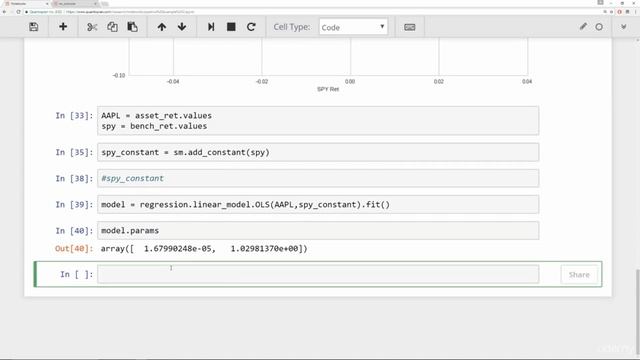Restart the kernel with the circular arrow
The width and height of the screenshot is (640, 360).
click(x=251, y=27)
